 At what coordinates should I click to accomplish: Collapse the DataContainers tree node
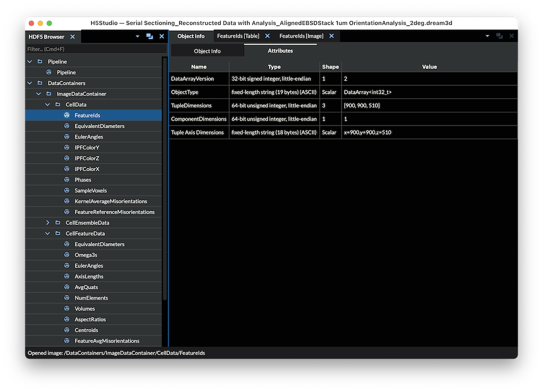click(30, 83)
